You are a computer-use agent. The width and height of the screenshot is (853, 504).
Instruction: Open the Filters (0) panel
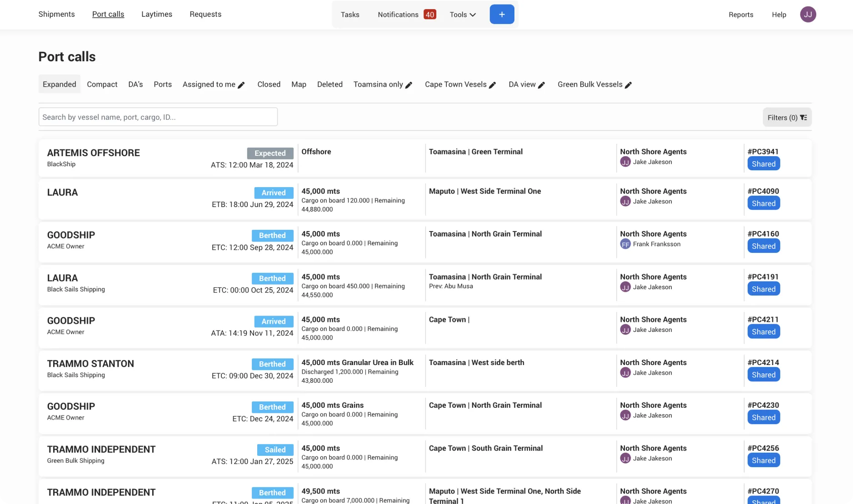pos(787,118)
